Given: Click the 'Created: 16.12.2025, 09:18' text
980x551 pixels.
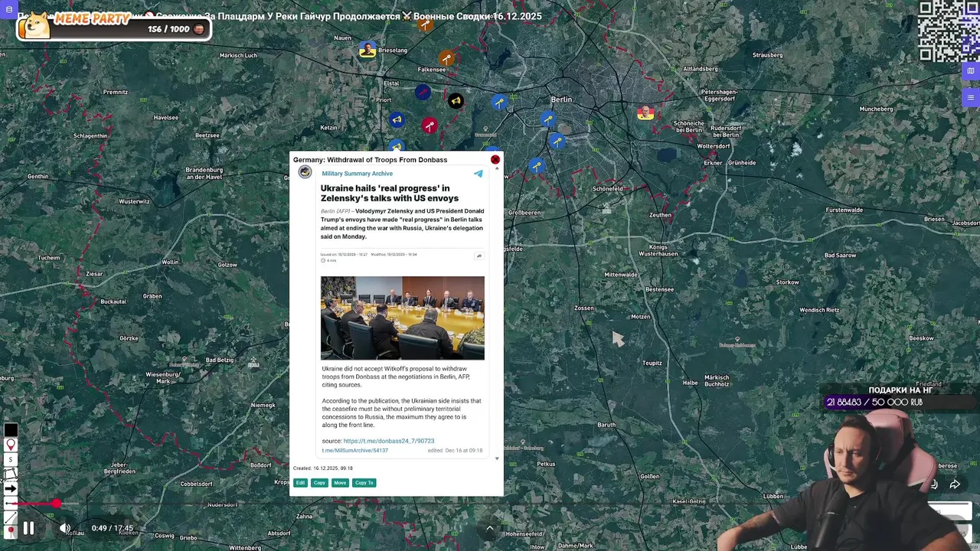Looking at the screenshot, I should (x=323, y=468).
